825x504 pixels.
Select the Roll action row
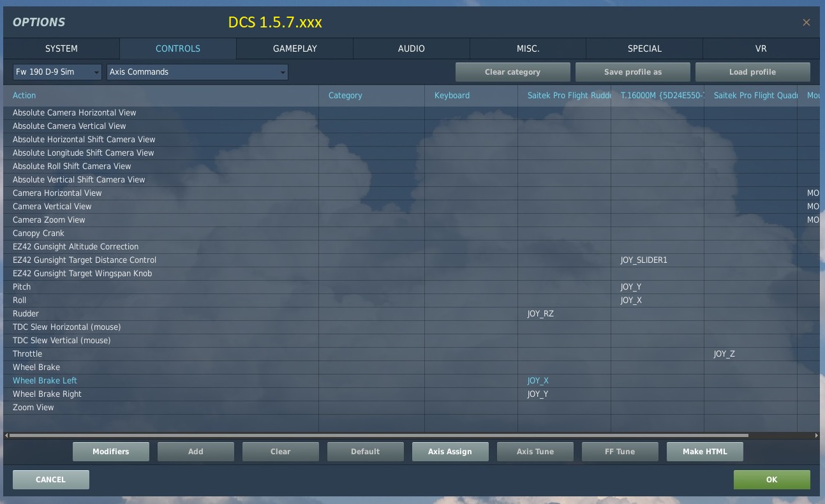411,300
